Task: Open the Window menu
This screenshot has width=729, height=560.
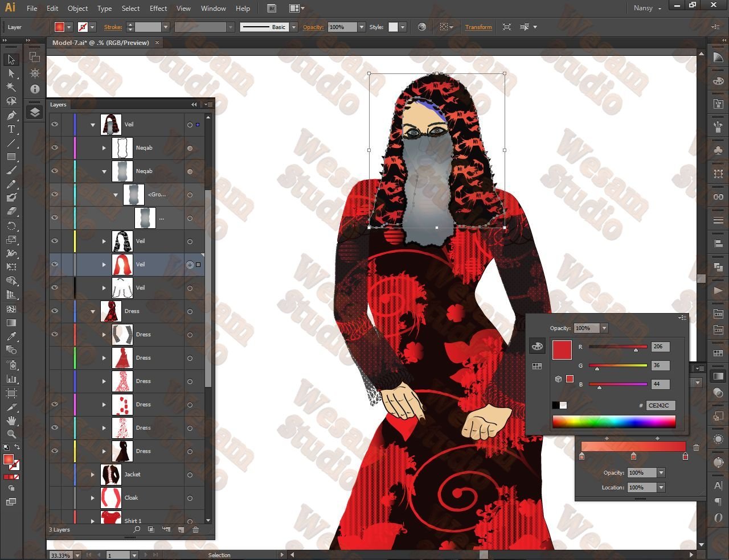Action: click(214, 9)
